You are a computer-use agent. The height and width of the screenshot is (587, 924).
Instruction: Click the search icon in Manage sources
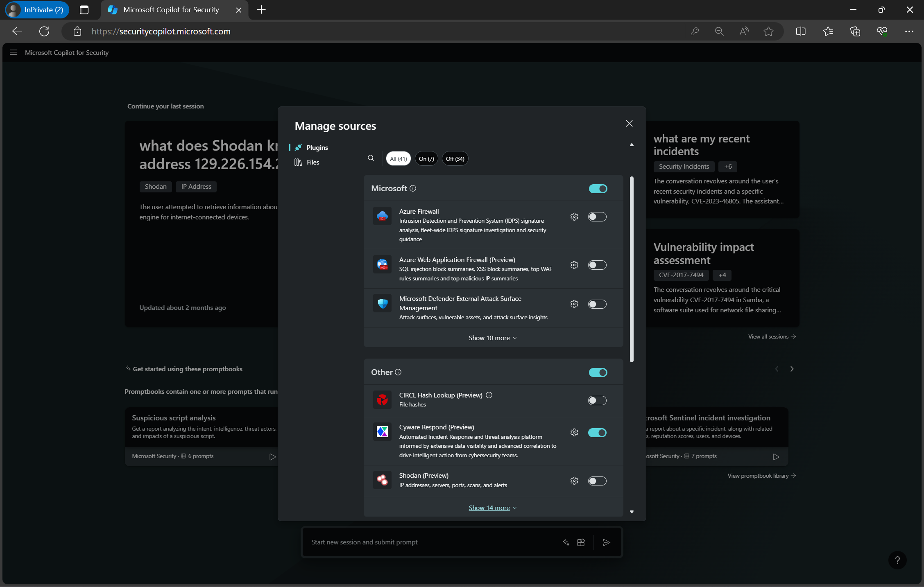tap(371, 158)
